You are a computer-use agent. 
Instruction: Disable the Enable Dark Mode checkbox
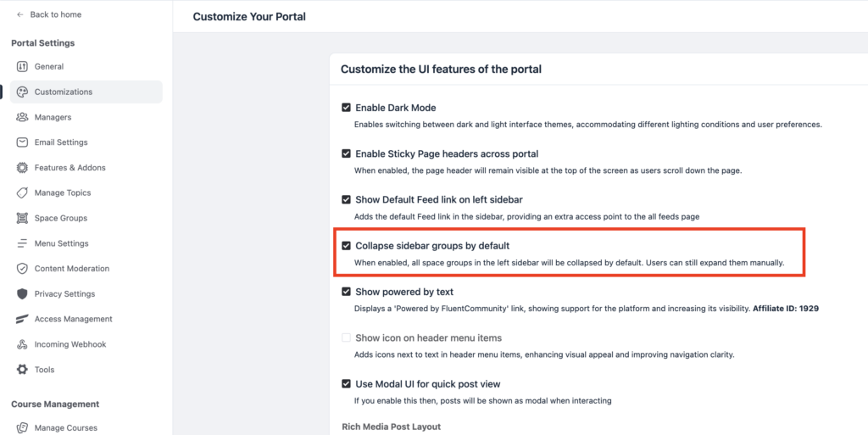coord(346,108)
